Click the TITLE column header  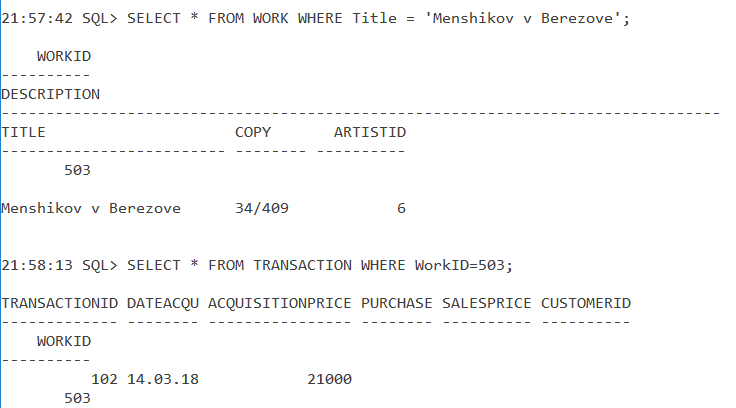click(x=24, y=132)
